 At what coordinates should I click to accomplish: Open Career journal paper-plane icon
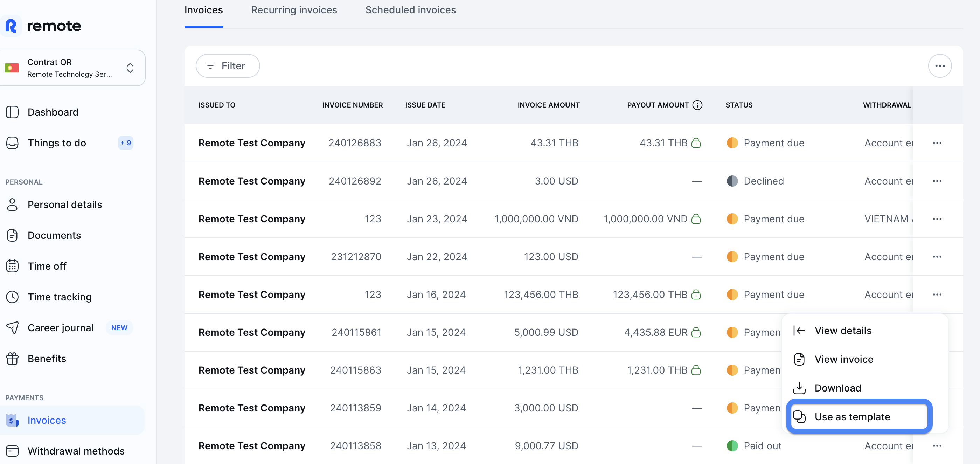(x=12, y=328)
